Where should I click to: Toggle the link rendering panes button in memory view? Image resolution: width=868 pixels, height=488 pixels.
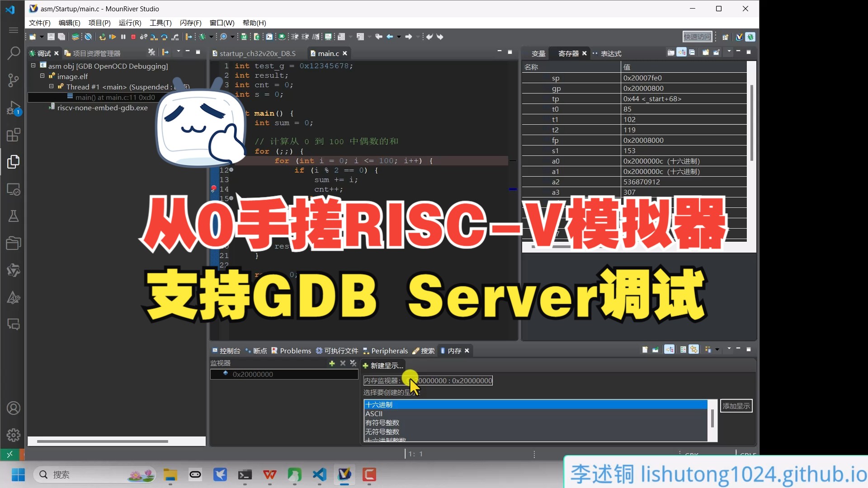(x=670, y=349)
